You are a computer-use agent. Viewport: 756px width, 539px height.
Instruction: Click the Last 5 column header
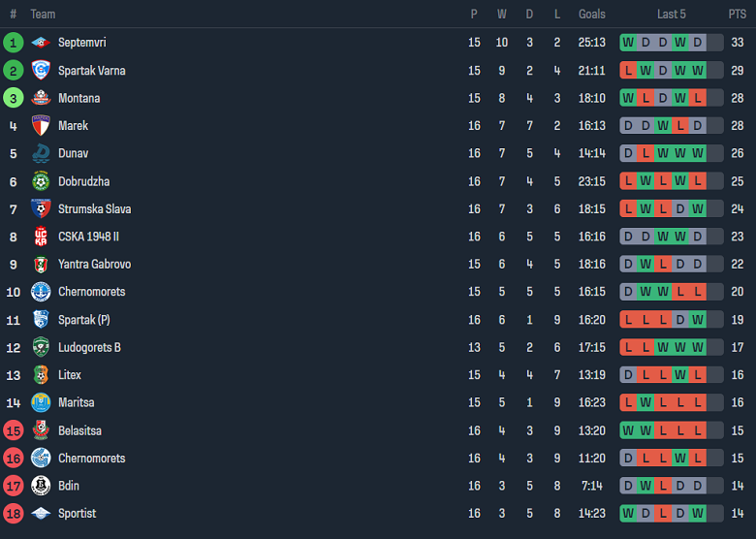click(672, 15)
